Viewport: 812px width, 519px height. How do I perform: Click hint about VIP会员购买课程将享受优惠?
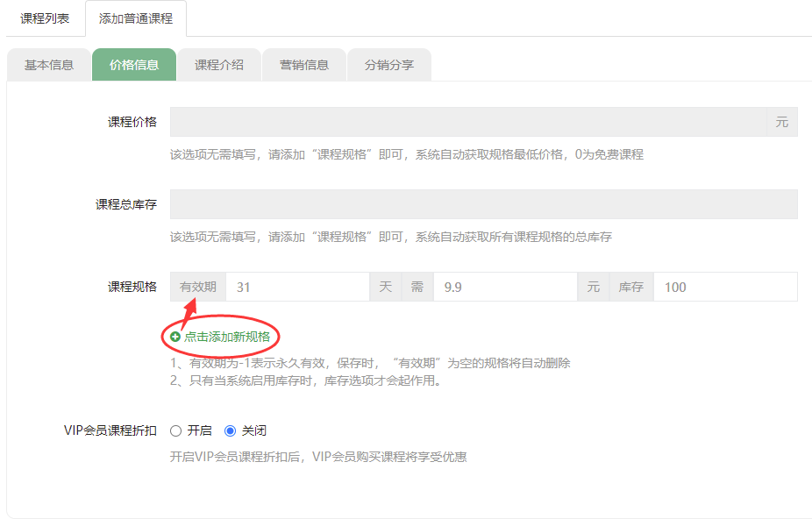pyautogui.click(x=318, y=457)
